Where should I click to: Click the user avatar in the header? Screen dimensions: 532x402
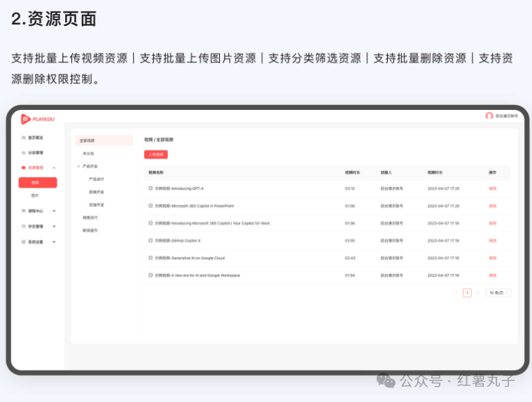[x=489, y=116]
